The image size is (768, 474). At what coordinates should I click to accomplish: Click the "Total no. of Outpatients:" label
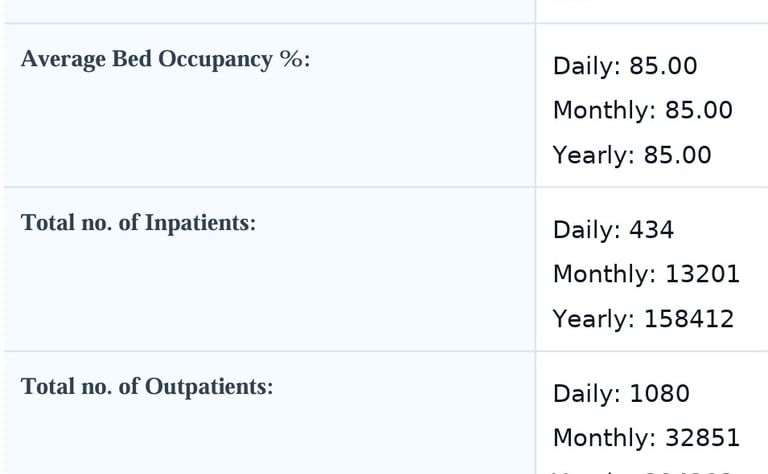147,387
